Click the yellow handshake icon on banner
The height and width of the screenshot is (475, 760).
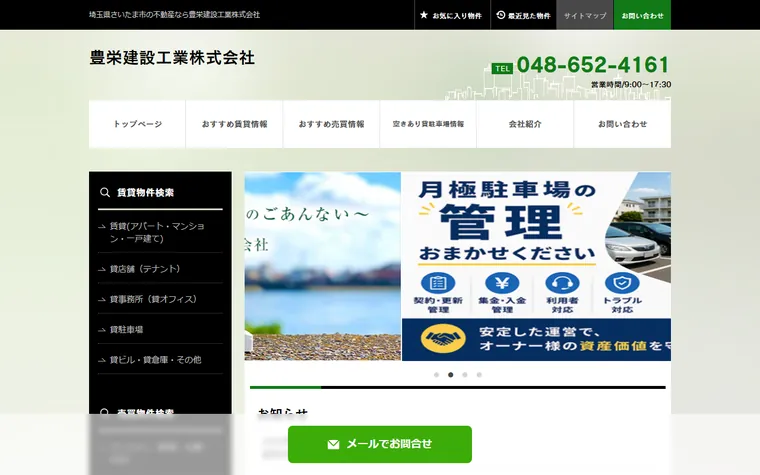tap(443, 338)
